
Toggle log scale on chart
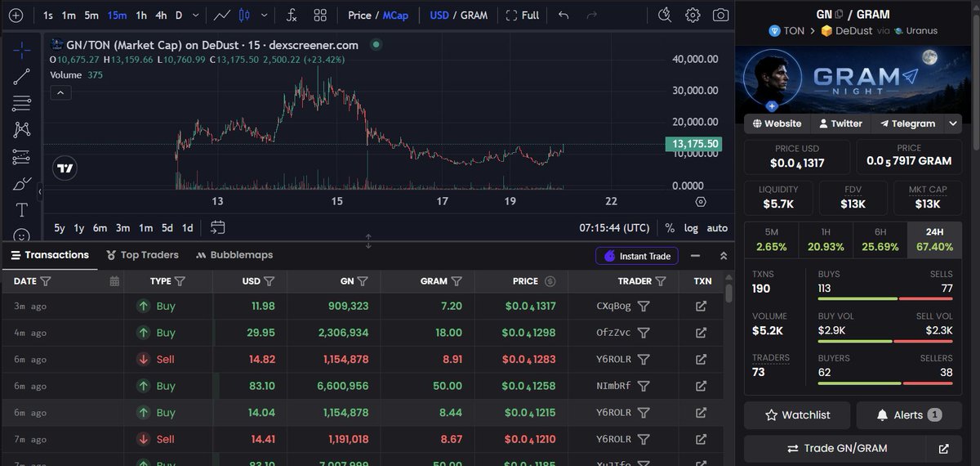click(x=691, y=228)
